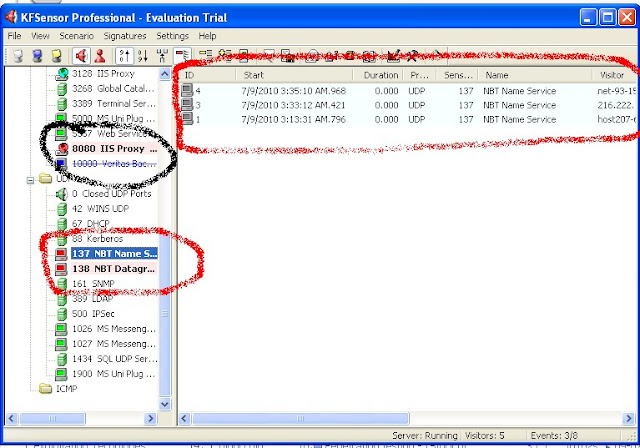Image resolution: width=640 pixels, height=448 pixels.
Task: Click the yellow server toolbar icon
Action: pyautogui.click(x=56, y=55)
